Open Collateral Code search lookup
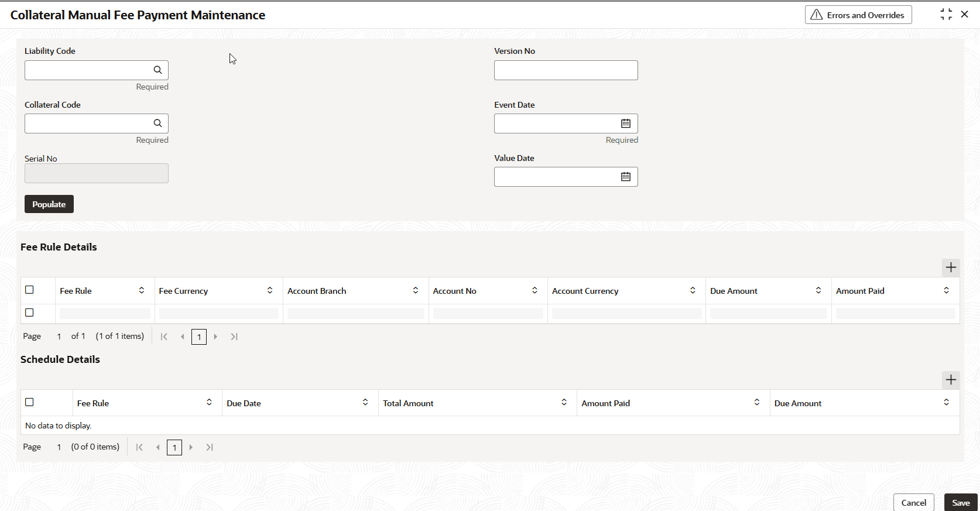The width and height of the screenshot is (980, 511). pos(157,124)
